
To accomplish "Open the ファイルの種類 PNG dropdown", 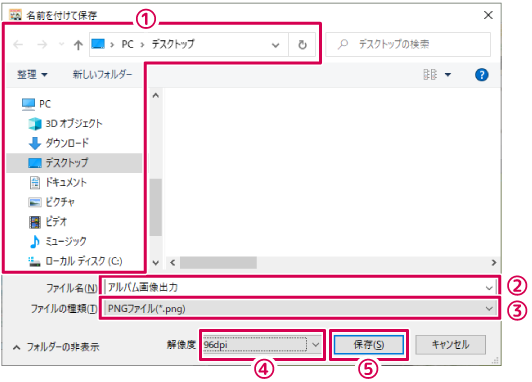I will (300, 308).
